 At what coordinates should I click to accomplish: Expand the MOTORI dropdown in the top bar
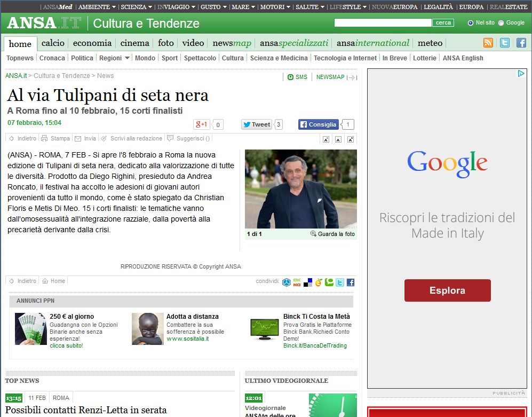[288, 7]
